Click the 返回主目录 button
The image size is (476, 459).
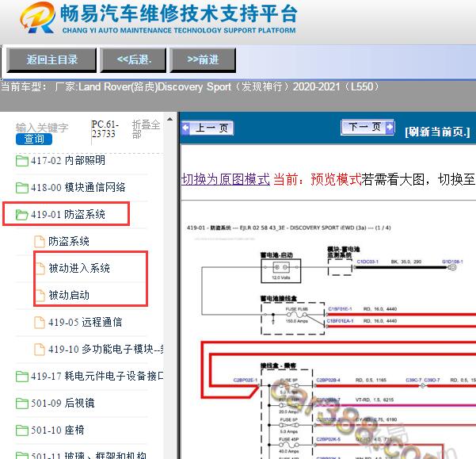coord(51,59)
